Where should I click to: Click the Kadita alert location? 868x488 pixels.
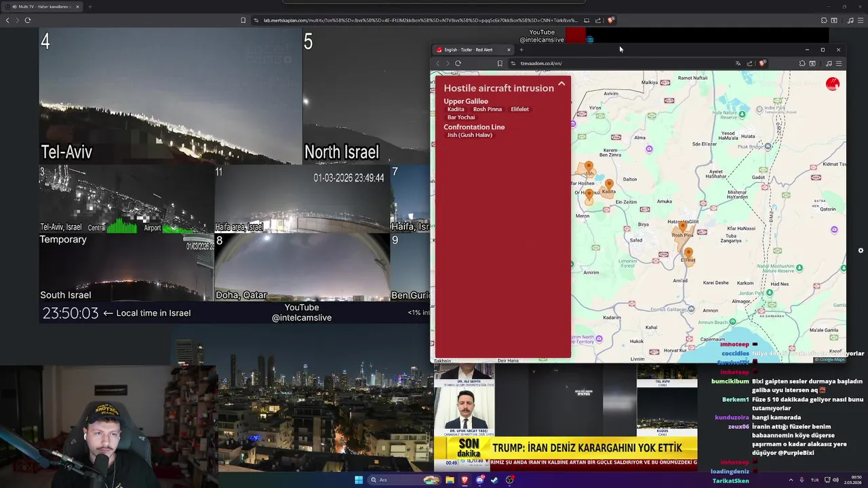pyautogui.click(x=456, y=109)
